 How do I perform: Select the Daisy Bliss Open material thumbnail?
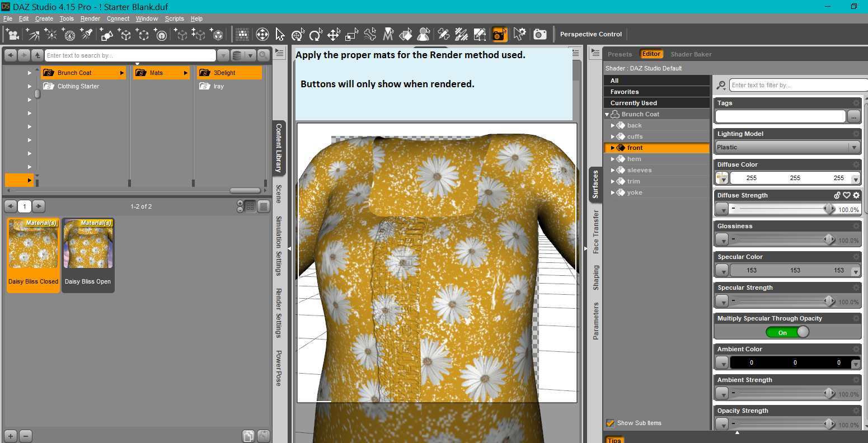[x=88, y=255]
